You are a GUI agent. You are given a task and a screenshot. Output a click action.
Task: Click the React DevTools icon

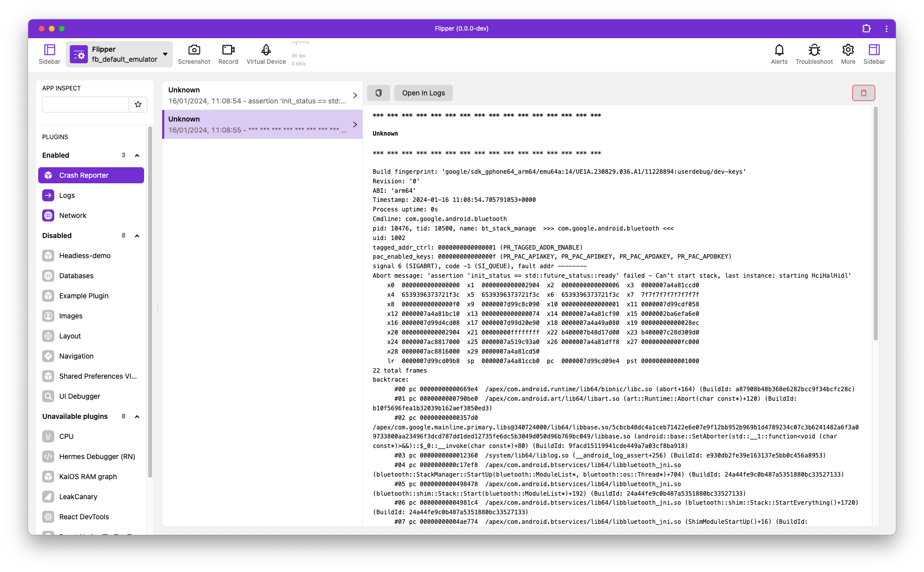coord(48,517)
